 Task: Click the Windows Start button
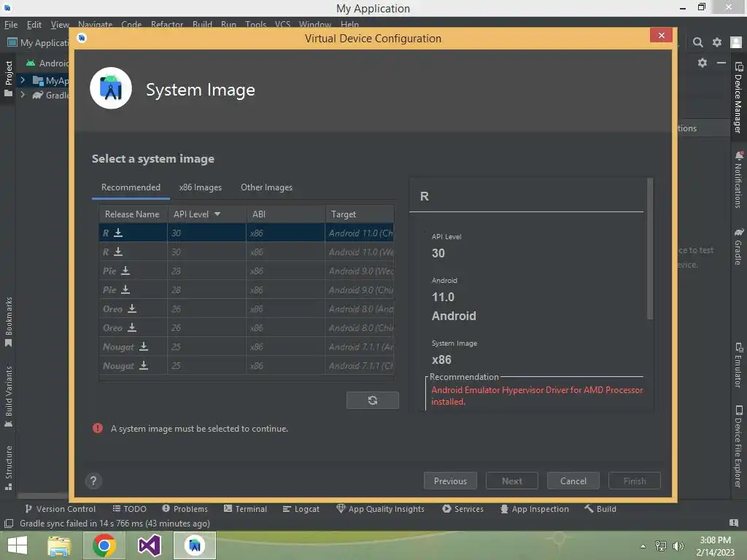(18, 545)
